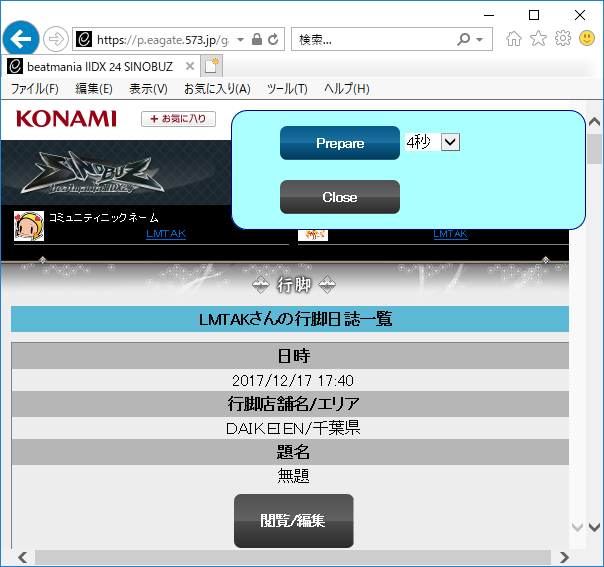Click the URL address field
Image resolution: width=604 pixels, height=567 pixels.
[163, 39]
